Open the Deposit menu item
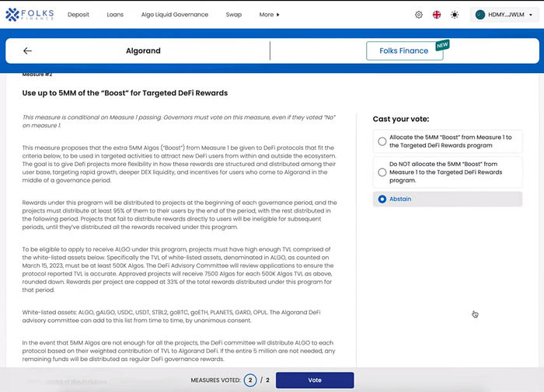 tap(78, 15)
